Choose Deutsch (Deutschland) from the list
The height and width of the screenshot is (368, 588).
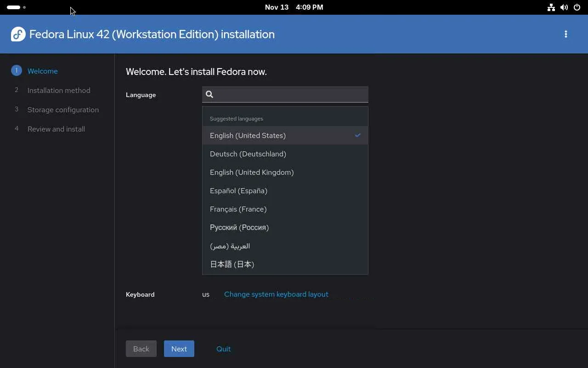pos(285,154)
